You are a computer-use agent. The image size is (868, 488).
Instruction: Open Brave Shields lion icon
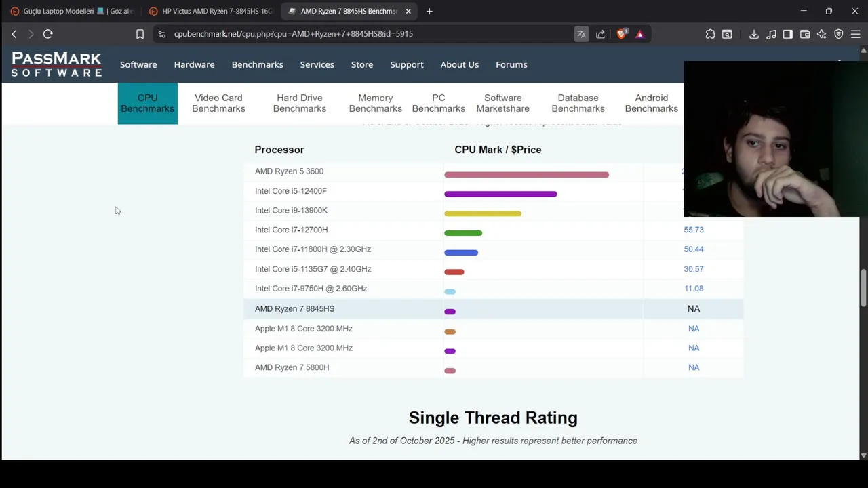click(621, 34)
